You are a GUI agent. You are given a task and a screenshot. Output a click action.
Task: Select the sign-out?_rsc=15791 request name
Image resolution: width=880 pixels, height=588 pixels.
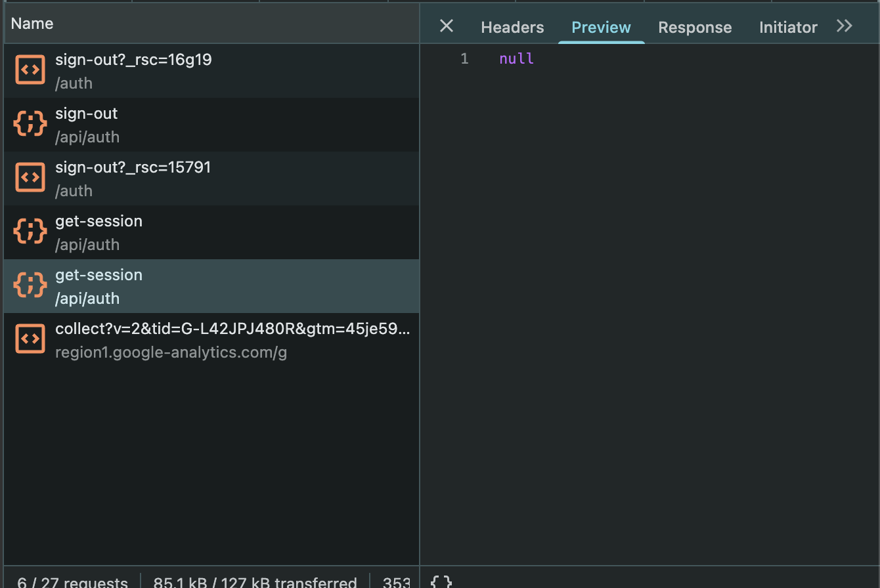pyautogui.click(x=133, y=168)
